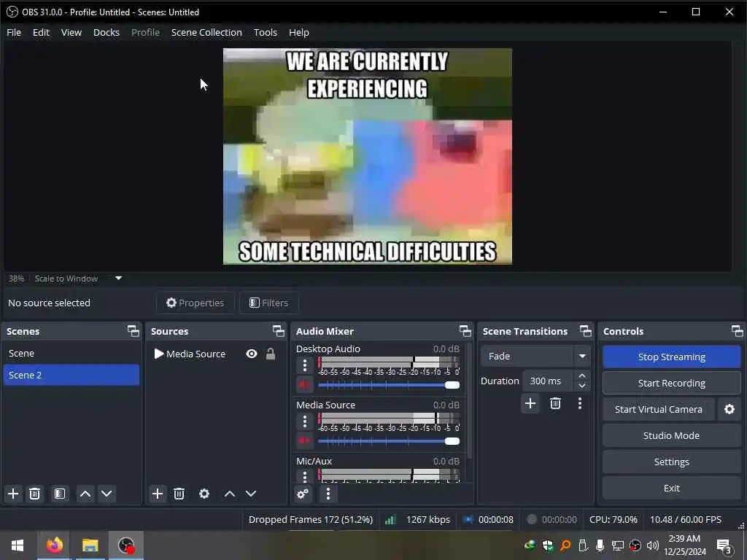Open source Filters button
Screen dimensions: 747x560
(x=269, y=303)
